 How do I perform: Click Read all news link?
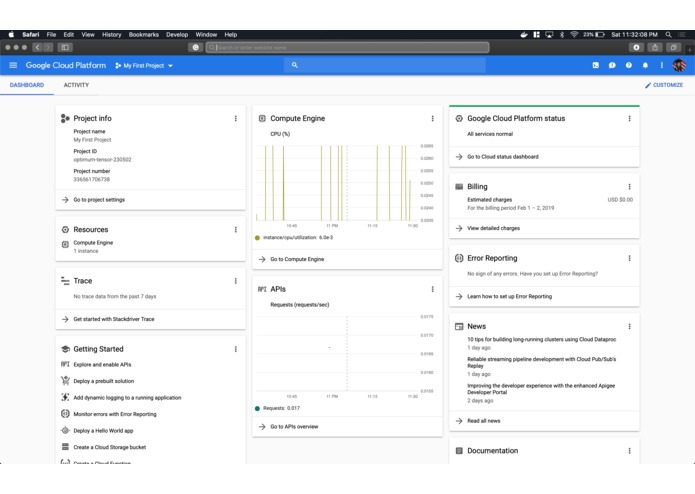pos(484,421)
